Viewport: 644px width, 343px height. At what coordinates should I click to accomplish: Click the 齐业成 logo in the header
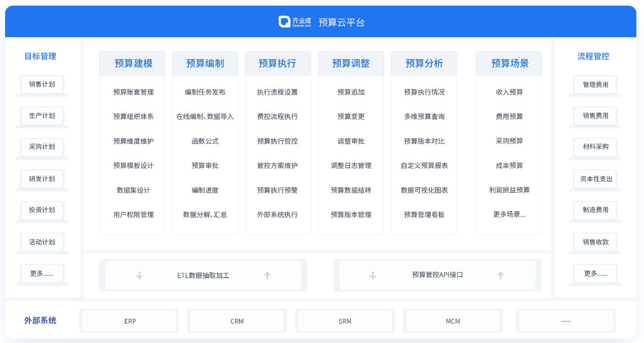[295, 22]
